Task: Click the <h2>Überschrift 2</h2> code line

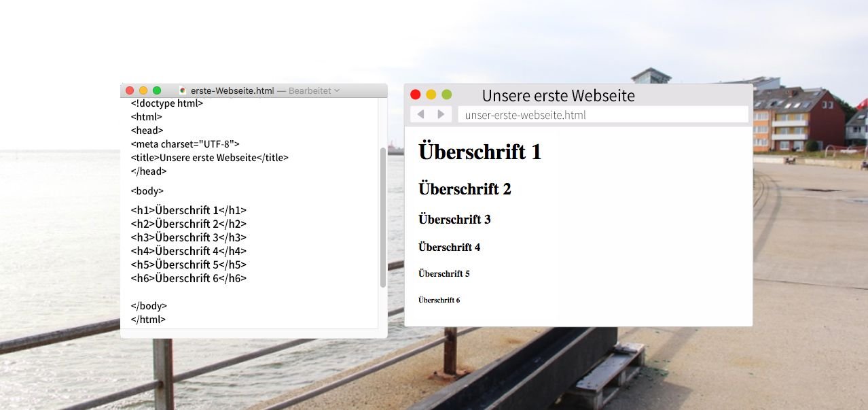Action: pyautogui.click(x=189, y=224)
